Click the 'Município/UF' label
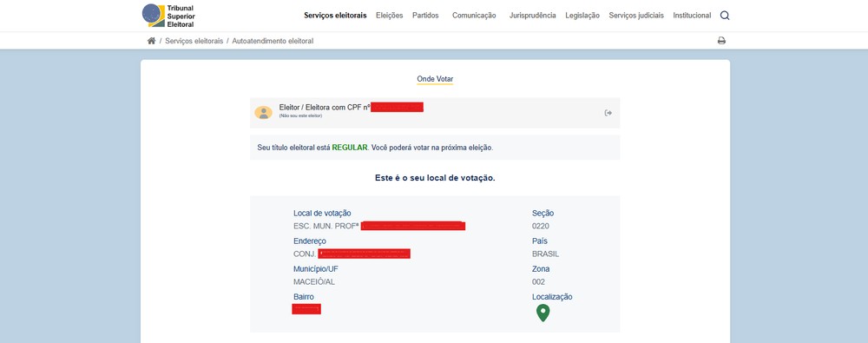Screen dimensions: 868x343 click(316, 268)
